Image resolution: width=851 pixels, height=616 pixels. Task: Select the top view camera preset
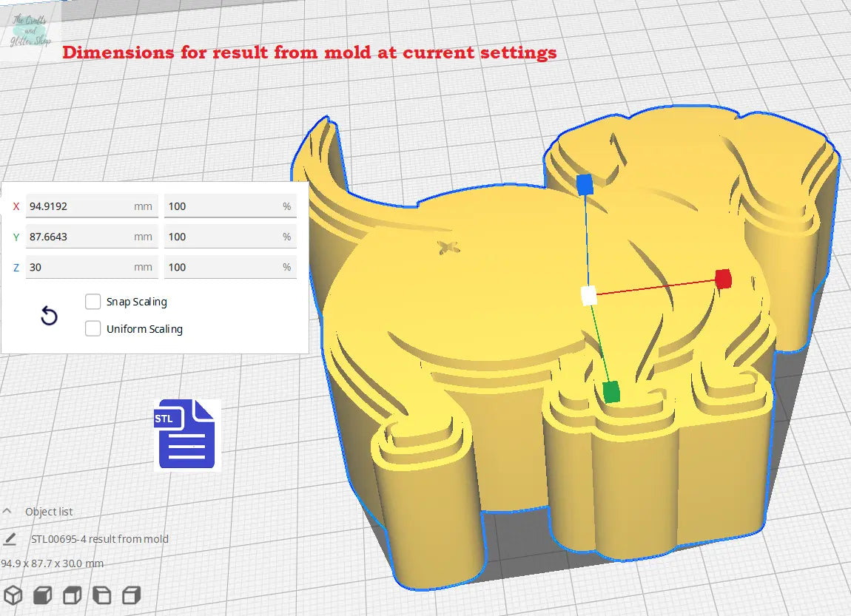(72, 594)
